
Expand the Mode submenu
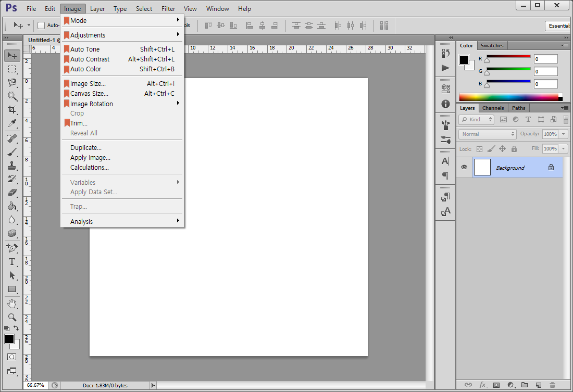point(122,20)
